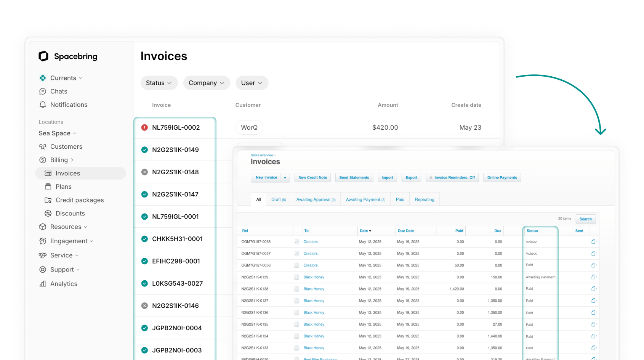Click the Resources cube icon
The width and height of the screenshot is (644, 360).
click(x=43, y=227)
